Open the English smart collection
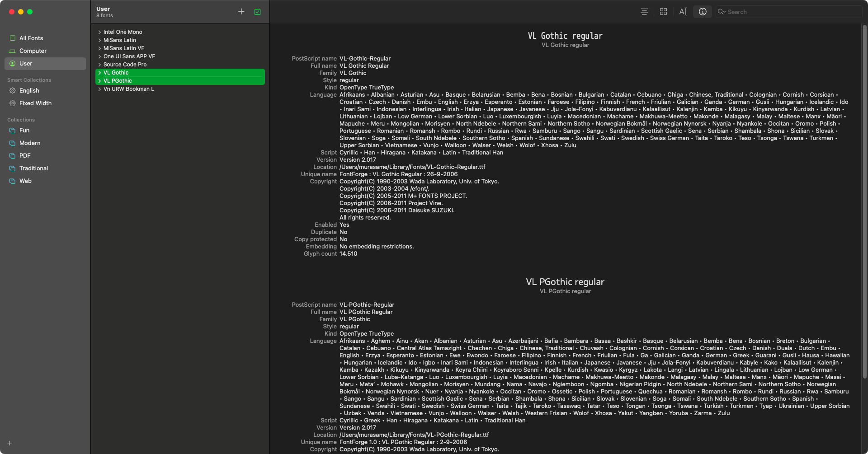Image resolution: width=868 pixels, height=454 pixels. [29, 91]
